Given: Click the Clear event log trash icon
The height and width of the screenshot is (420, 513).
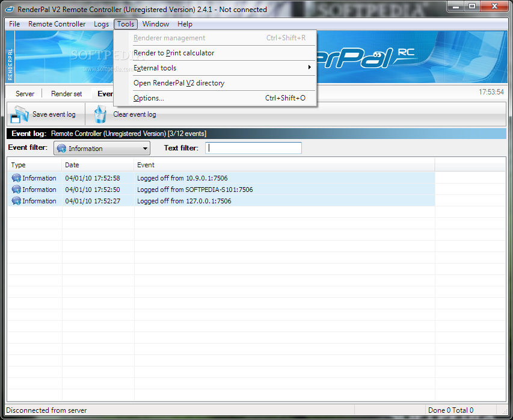Looking at the screenshot, I should [100, 114].
